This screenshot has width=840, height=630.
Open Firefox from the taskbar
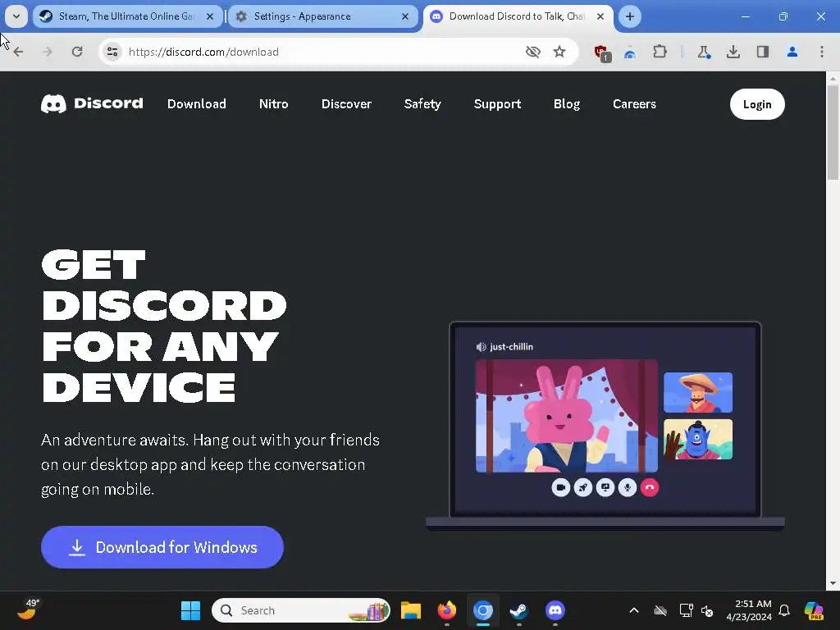click(x=447, y=610)
